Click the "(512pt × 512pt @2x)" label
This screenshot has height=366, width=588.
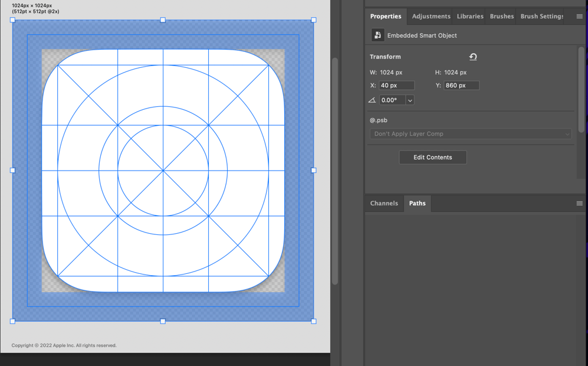pyautogui.click(x=35, y=12)
